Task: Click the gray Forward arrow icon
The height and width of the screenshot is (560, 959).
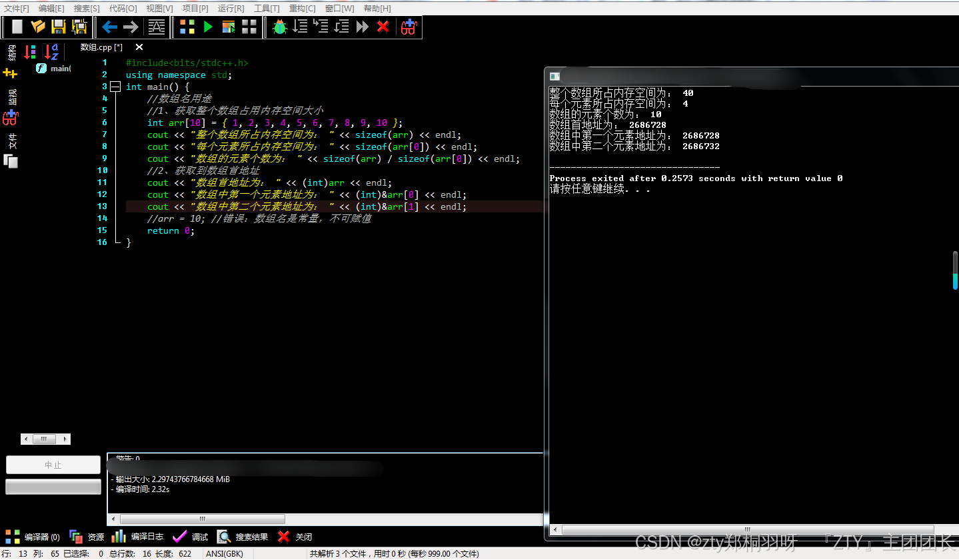Action: click(131, 27)
